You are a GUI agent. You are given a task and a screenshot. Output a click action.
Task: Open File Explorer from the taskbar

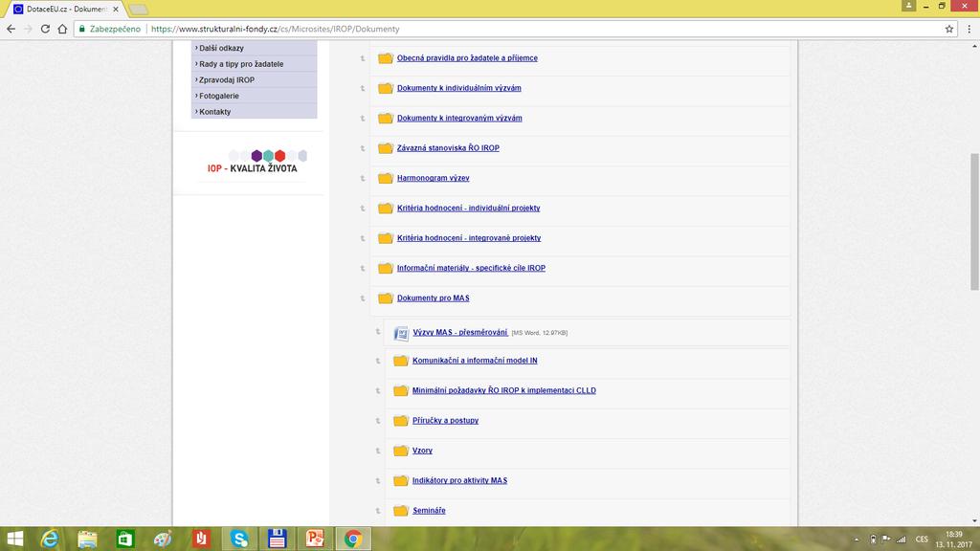pyautogui.click(x=87, y=539)
